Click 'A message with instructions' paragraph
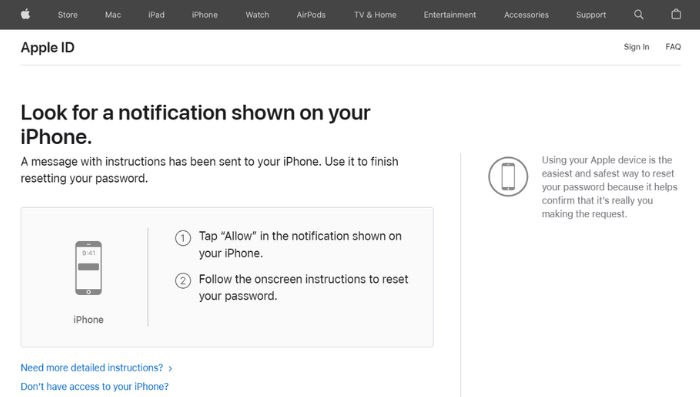Screen dimensions: 700x397 click(209, 170)
